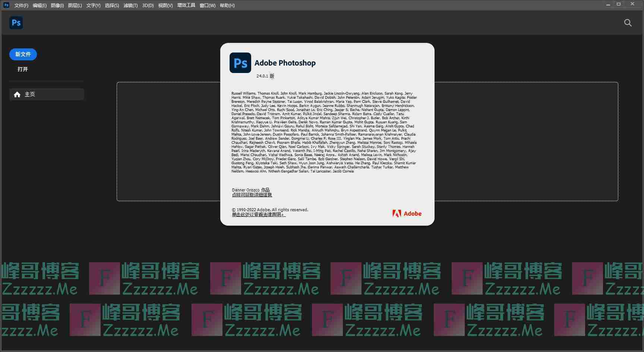Minimize the Photoshop window
This screenshot has width=644, height=352.
(608, 4)
